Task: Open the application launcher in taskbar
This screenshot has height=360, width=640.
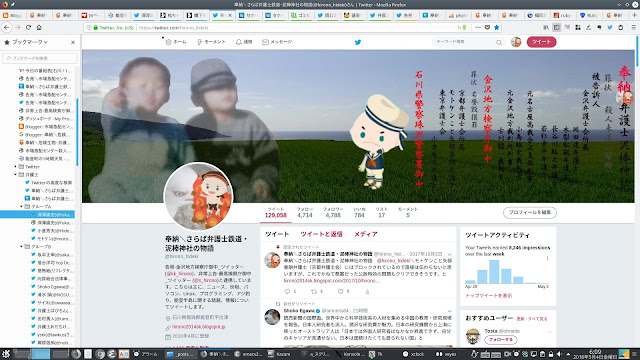Action: (x=6, y=354)
